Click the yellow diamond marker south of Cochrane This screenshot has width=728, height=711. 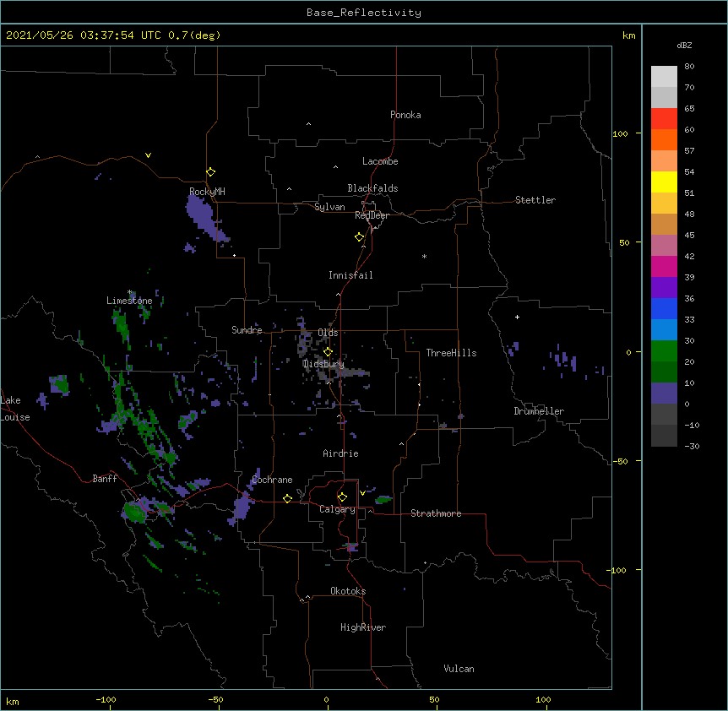[x=287, y=498]
